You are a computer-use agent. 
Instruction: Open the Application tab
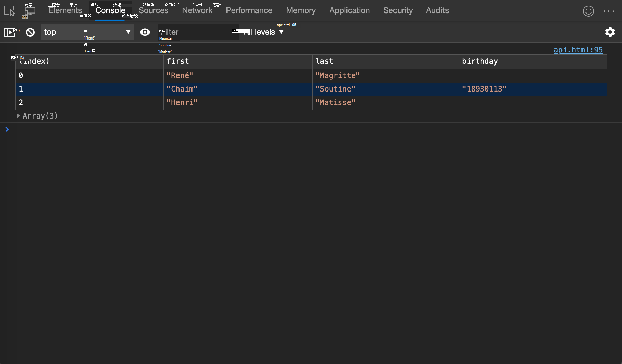(350, 10)
